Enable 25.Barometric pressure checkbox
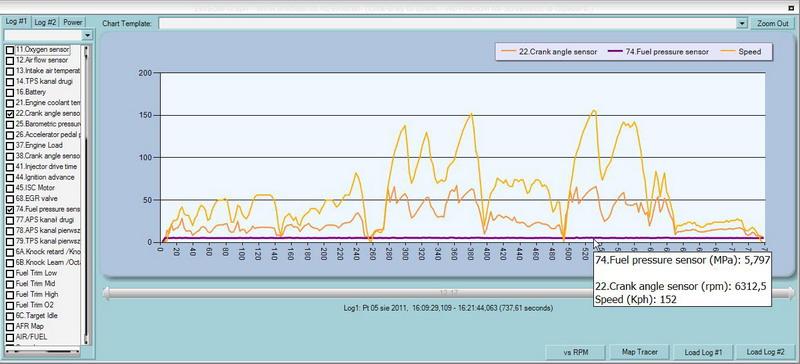This screenshot has width=800, height=364. [x=10, y=124]
